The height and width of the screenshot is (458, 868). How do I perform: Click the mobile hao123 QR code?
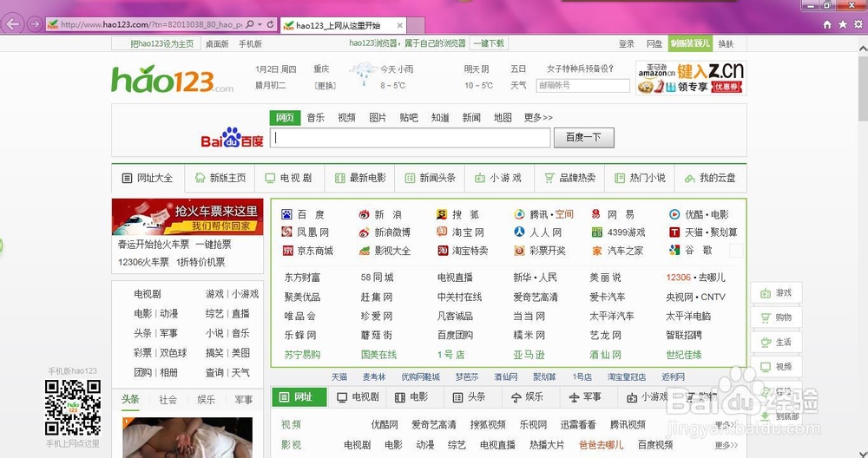tap(73, 409)
